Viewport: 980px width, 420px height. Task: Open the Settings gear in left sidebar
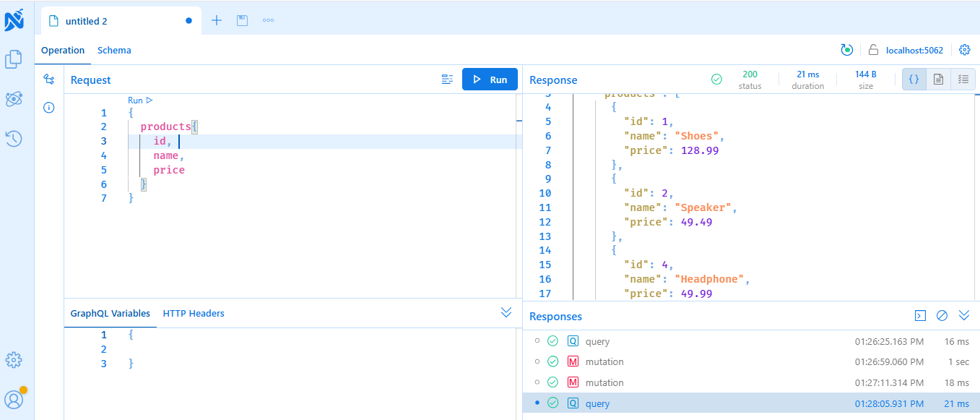pos(14,359)
